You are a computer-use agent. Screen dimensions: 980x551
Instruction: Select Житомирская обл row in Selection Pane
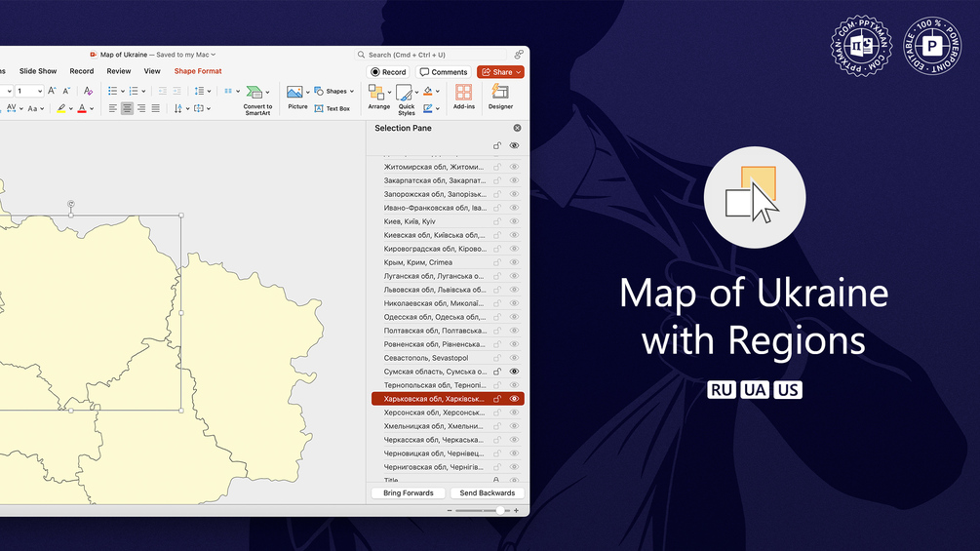(448, 167)
